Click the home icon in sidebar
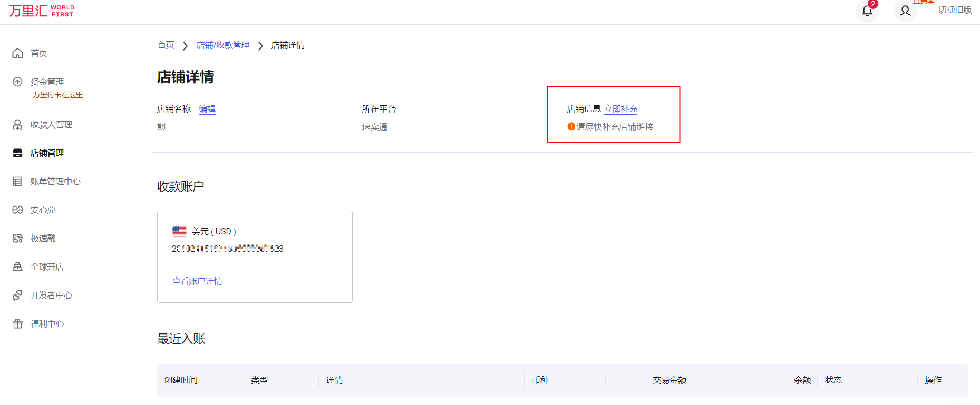This screenshot has height=405, width=980. click(x=17, y=53)
